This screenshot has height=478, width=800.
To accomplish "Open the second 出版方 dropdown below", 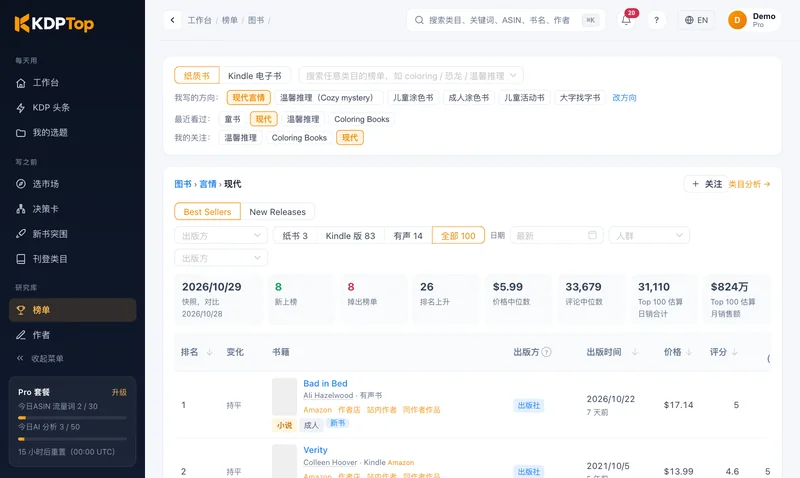I will tap(221, 258).
